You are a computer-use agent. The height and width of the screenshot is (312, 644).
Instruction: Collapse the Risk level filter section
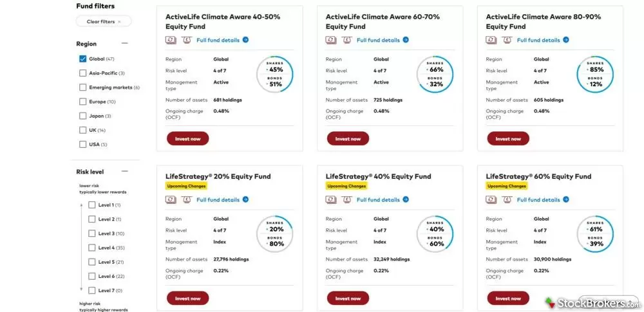click(124, 171)
